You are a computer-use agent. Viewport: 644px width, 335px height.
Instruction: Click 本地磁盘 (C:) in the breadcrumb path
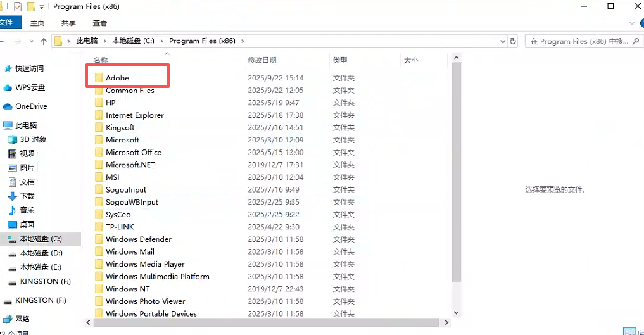click(133, 41)
